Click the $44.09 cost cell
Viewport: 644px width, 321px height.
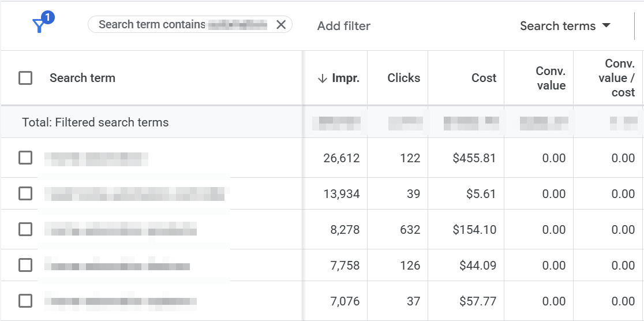pyautogui.click(x=478, y=266)
